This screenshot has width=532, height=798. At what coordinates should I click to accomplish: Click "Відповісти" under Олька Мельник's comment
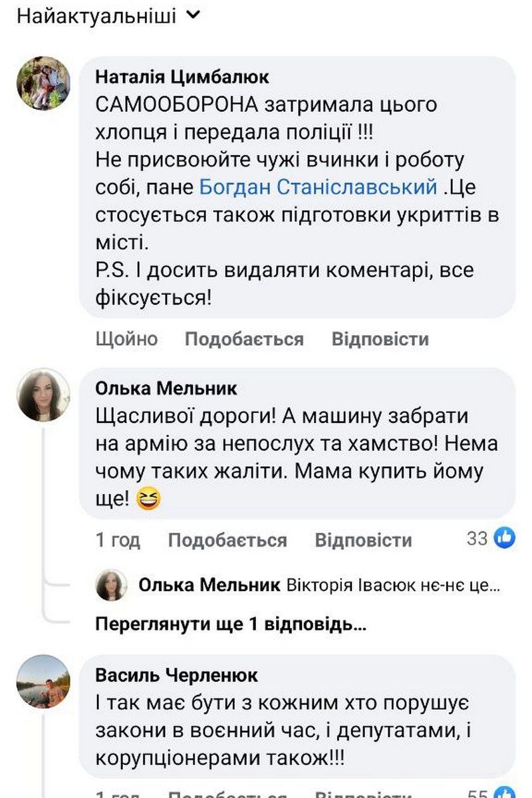tap(365, 541)
